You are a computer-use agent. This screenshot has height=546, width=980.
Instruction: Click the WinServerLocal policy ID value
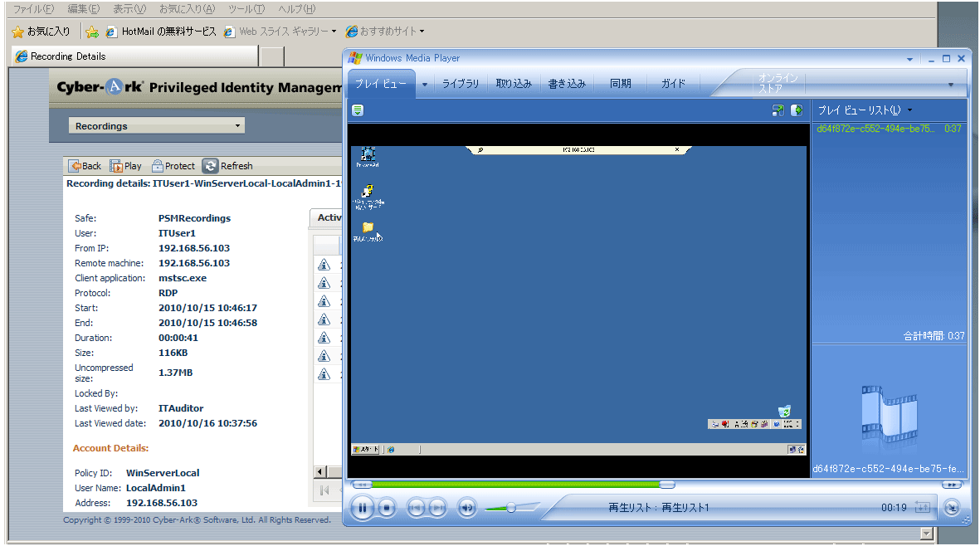coord(163,473)
